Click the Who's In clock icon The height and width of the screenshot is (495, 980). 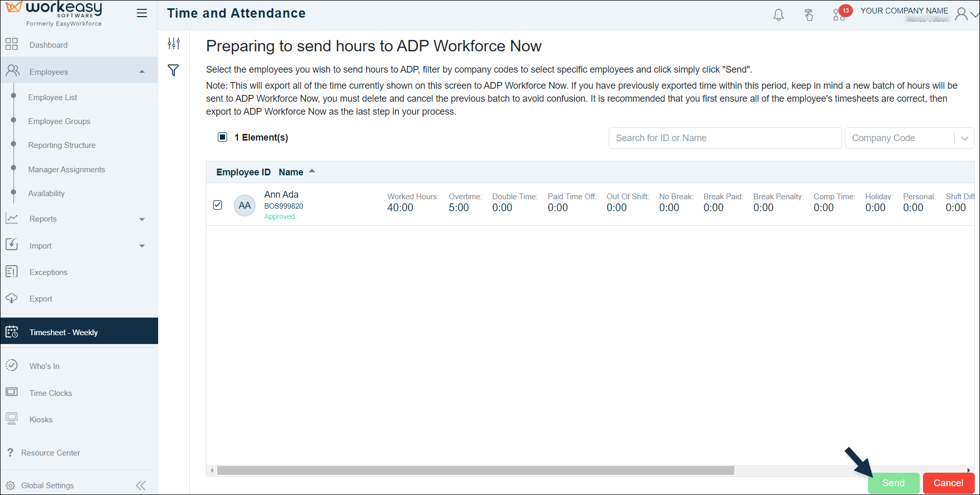point(11,365)
